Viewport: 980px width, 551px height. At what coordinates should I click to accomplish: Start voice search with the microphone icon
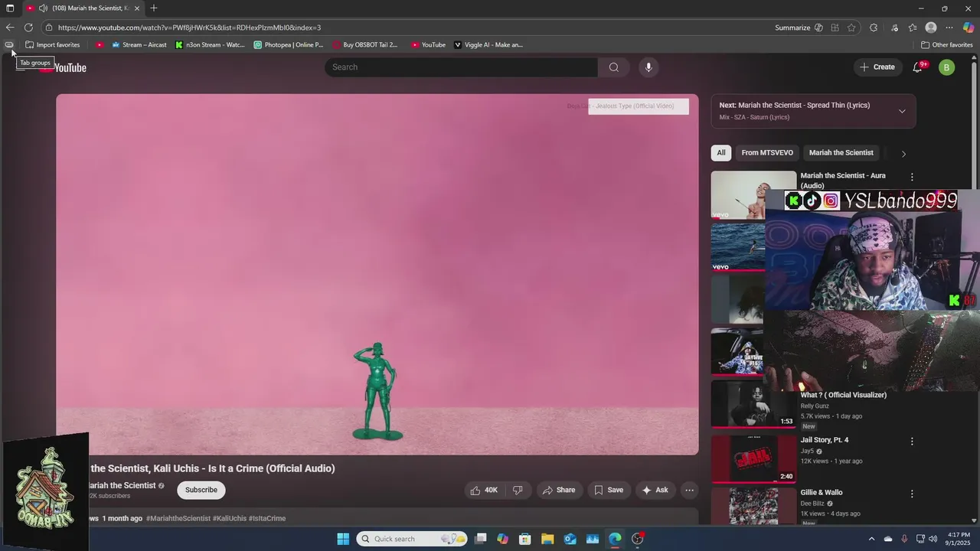pos(648,67)
